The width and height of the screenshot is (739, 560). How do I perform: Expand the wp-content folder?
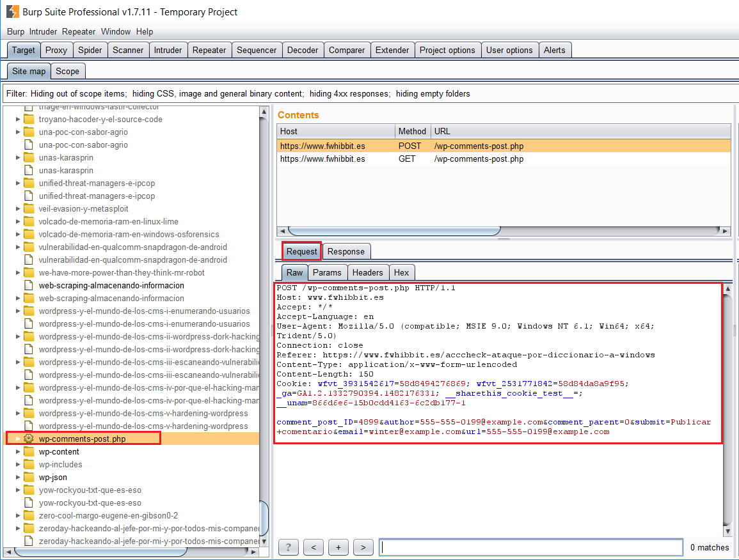click(x=18, y=451)
